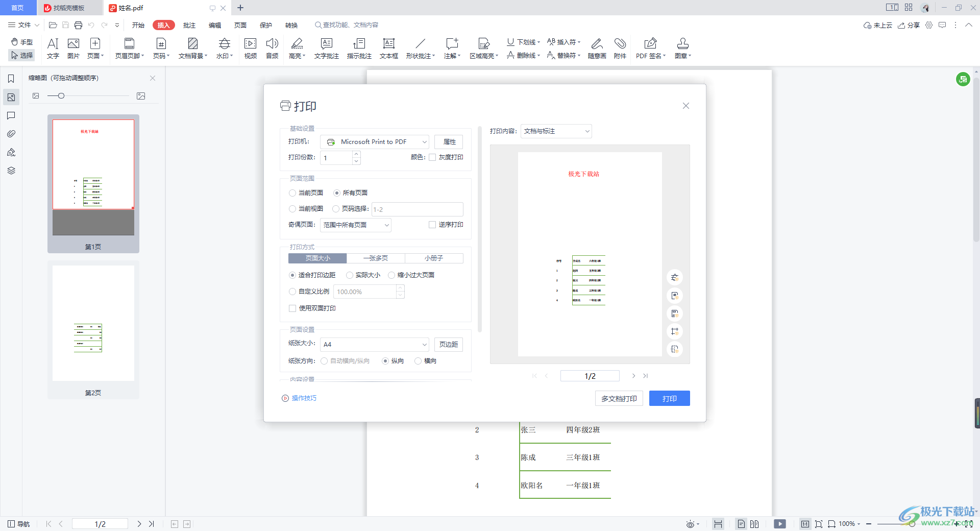The width and height of the screenshot is (980, 531).
Task: Open the 文件 file menu
Action: [x=23, y=25]
